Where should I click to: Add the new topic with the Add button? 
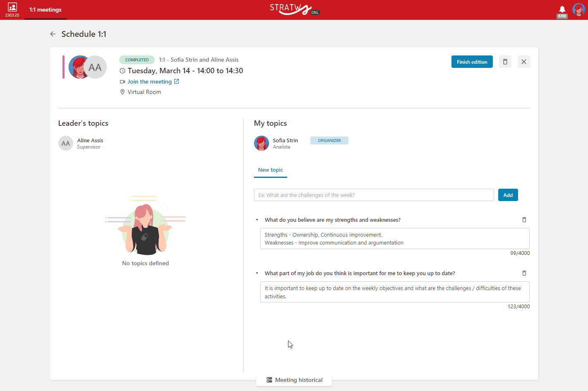508,195
